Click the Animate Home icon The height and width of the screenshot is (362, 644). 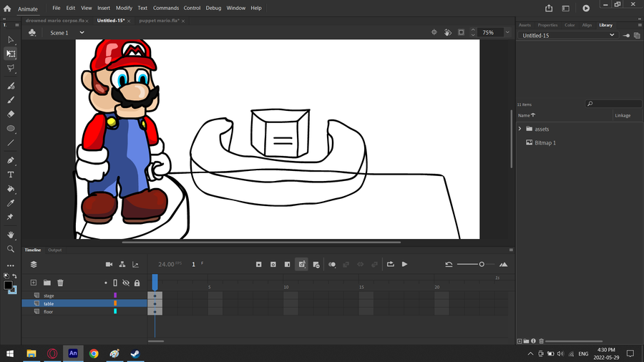point(7,8)
